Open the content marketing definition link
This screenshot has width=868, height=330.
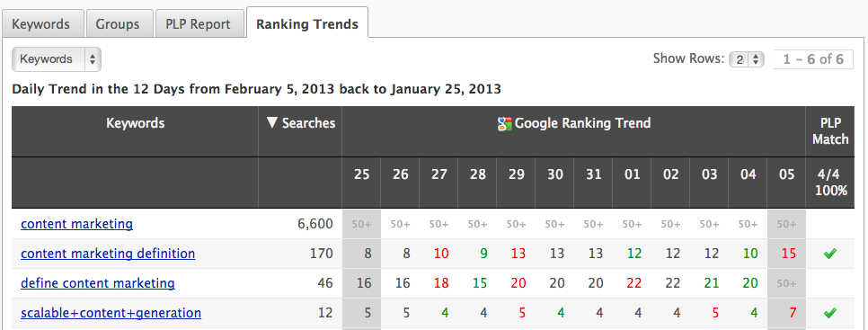[108, 254]
